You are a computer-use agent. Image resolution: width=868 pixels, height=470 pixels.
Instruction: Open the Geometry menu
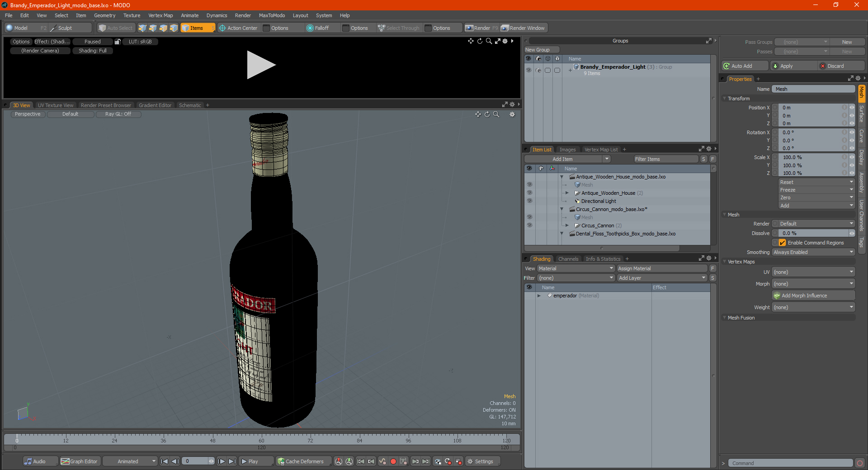tap(104, 15)
